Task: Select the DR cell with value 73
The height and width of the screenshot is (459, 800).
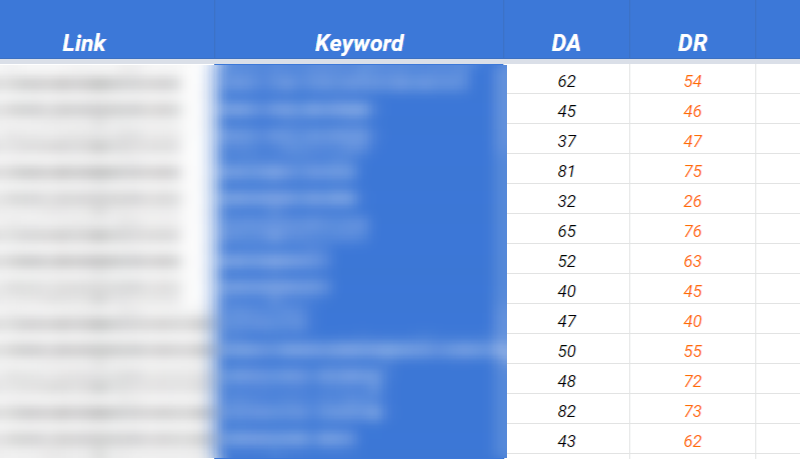Action: click(693, 410)
